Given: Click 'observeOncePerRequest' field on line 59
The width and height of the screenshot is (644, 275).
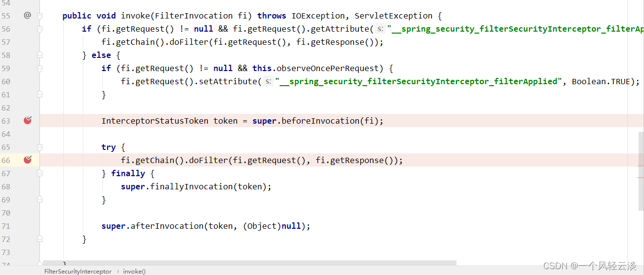Looking at the screenshot, I should click(328, 69).
